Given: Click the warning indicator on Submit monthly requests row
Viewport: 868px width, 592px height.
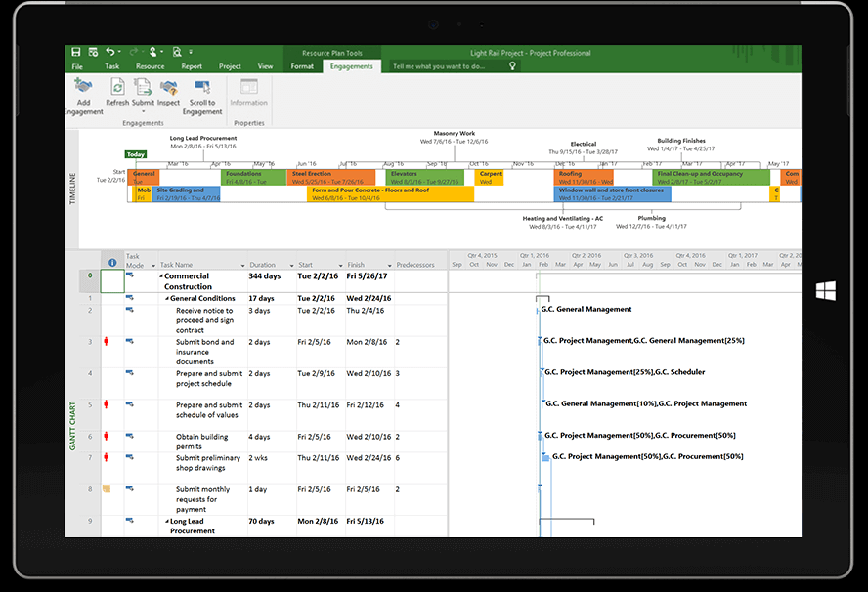Looking at the screenshot, I should [x=108, y=488].
